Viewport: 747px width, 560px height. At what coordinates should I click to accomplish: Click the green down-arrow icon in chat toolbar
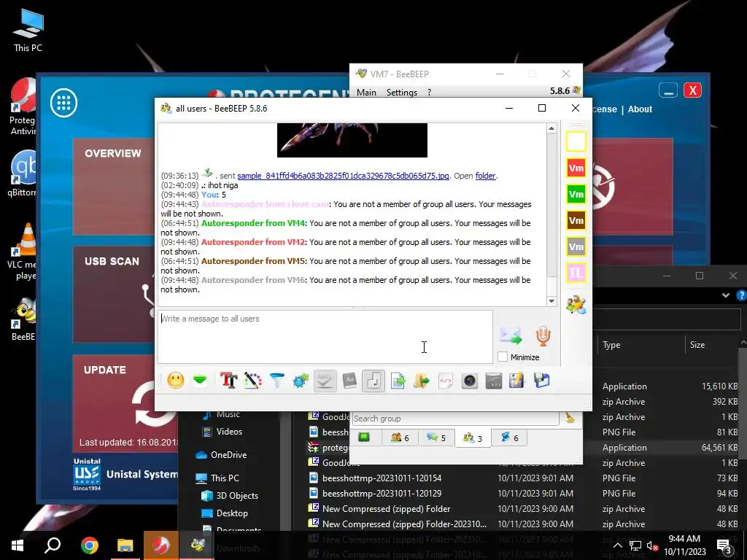(200, 381)
